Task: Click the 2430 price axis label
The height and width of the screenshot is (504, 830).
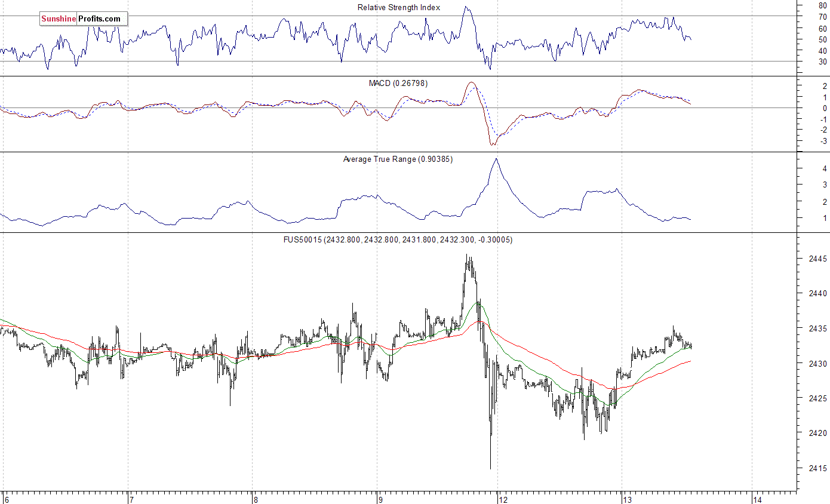Action: coord(817,363)
